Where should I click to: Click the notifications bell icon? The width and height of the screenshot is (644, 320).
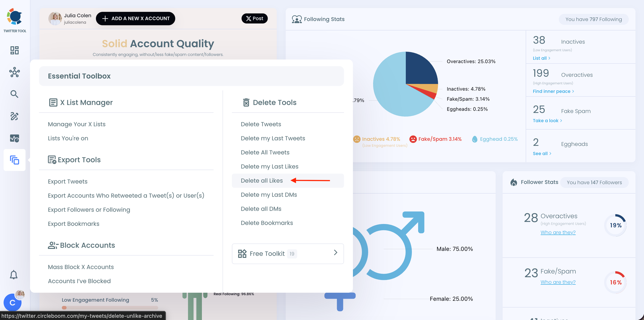pos(14,275)
